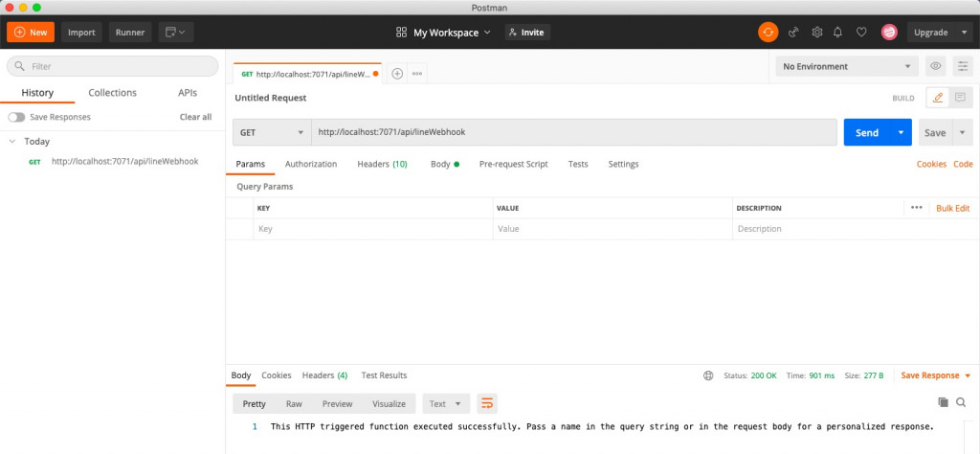Toggle the response line wrap icon
This screenshot has height=454, width=980.
coord(487,403)
